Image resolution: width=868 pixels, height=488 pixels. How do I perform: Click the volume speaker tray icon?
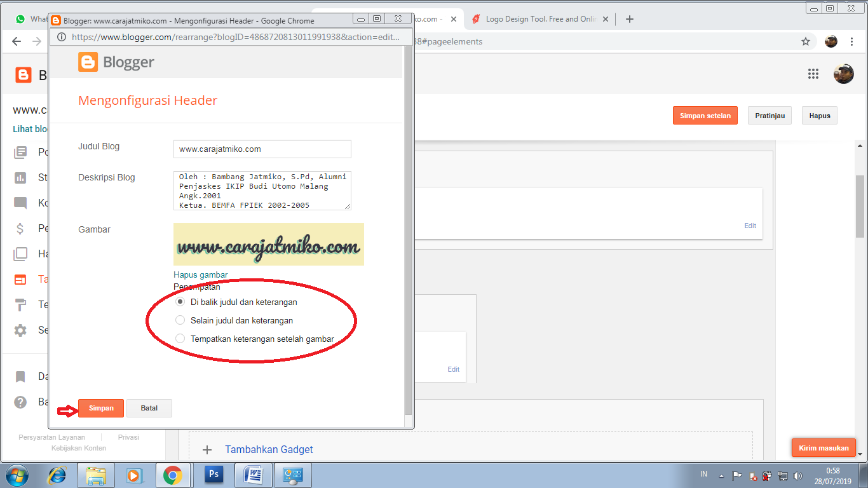(797, 475)
